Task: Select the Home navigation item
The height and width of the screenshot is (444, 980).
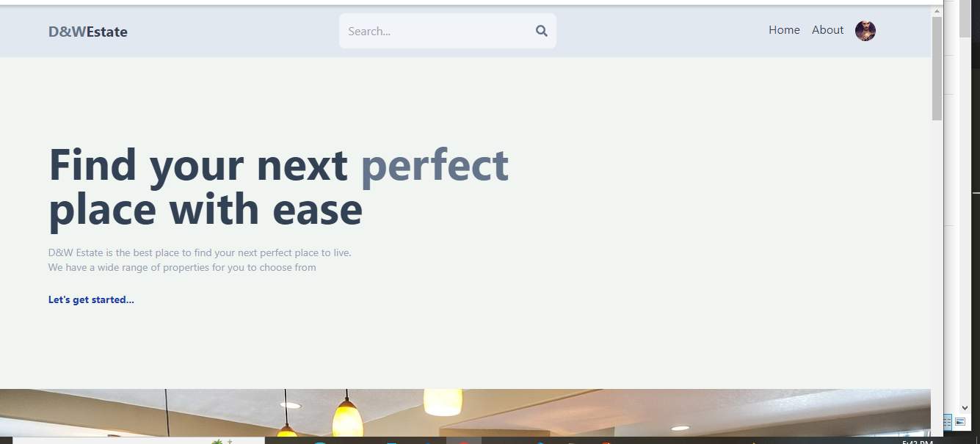Action: 784,30
